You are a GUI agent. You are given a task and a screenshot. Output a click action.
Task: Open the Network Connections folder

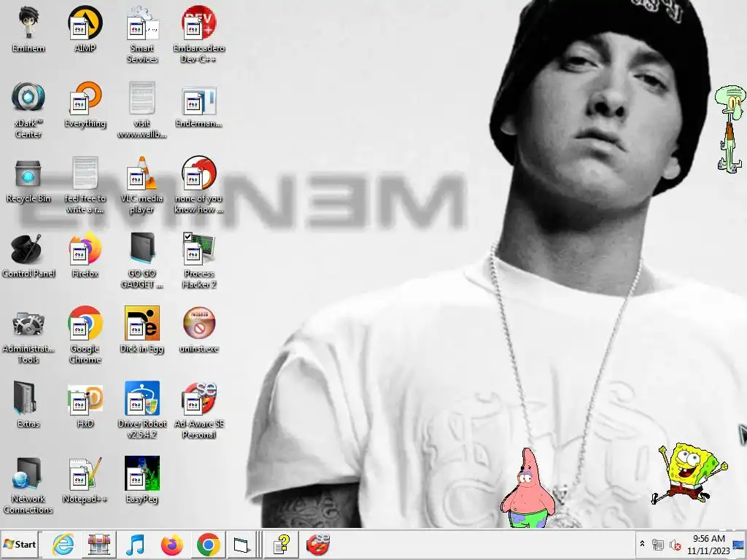tap(28, 486)
